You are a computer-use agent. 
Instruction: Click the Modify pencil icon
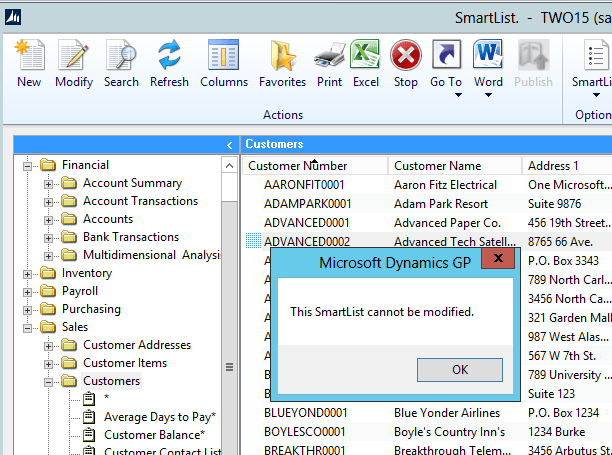tap(73, 55)
